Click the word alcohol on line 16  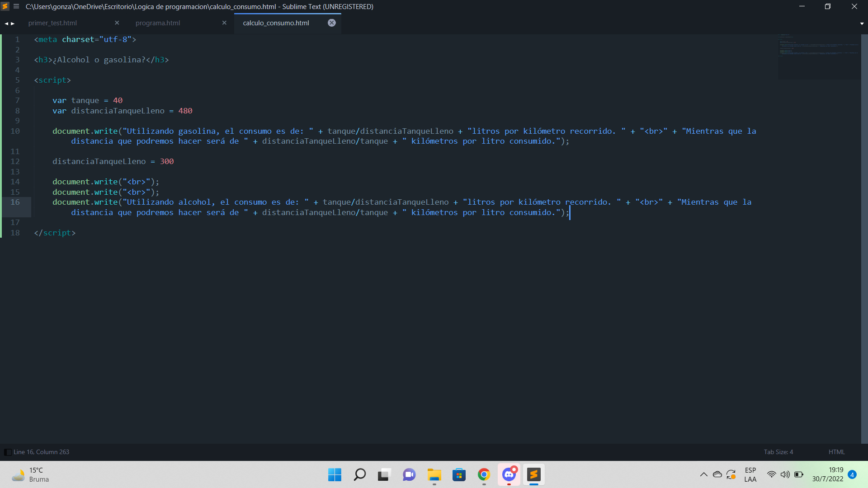[x=194, y=202]
